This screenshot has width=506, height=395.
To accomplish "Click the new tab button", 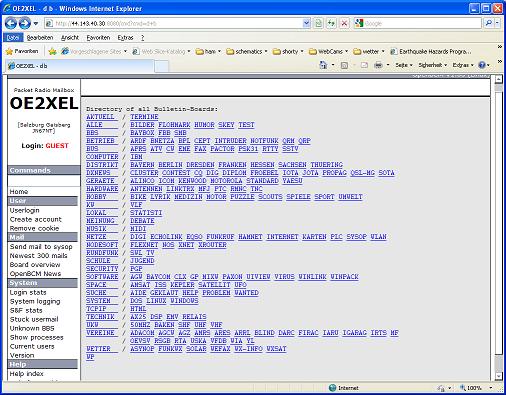I will point(162,66).
